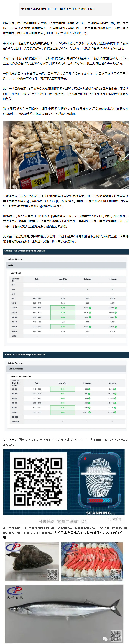Click the green arrow next to +3.64% change
The width and height of the screenshot is (133, 644).
pyautogui.click(x=115, y=403)
